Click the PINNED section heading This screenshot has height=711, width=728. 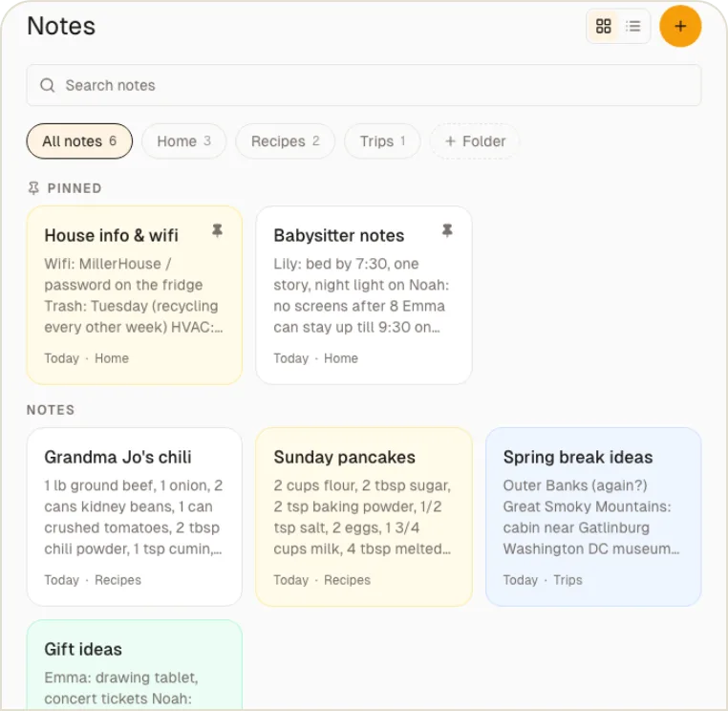(x=75, y=188)
